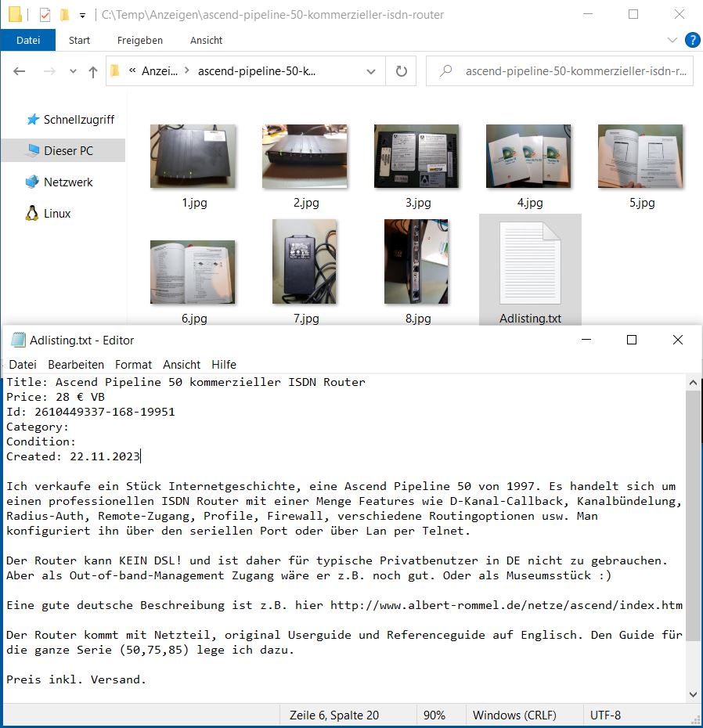The width and height of the screenshot is (703, 728).
Task: Expand the address bar history dropdown
Action: click(x=371, y=71)
